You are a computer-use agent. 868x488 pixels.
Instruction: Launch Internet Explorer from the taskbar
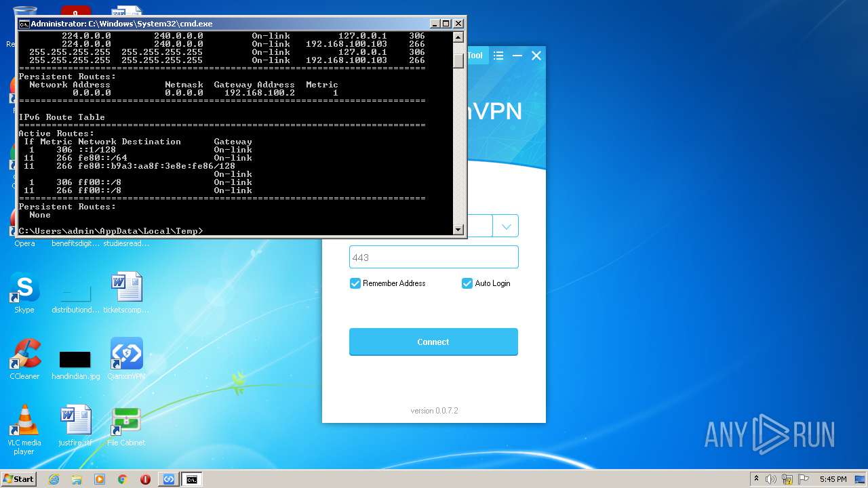(x=54, y=479)
